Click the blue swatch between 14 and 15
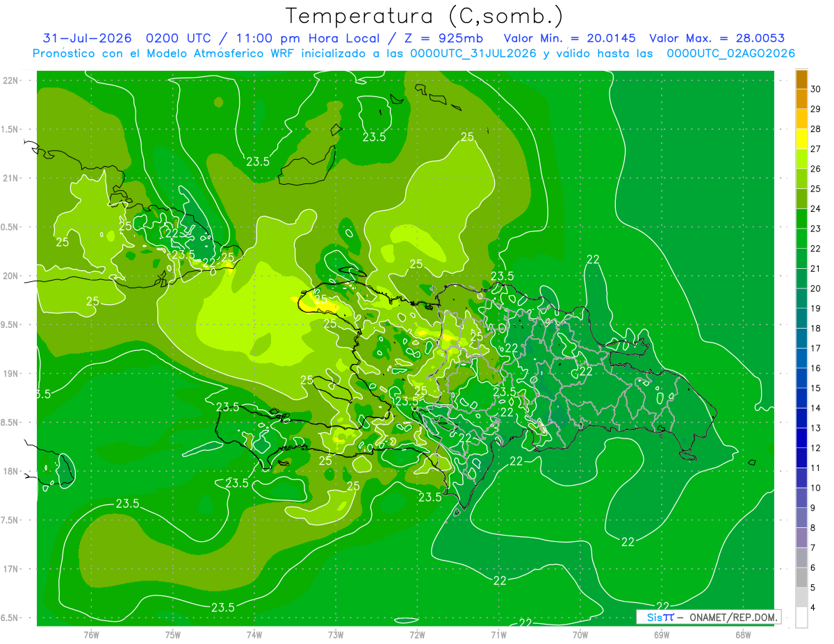The height and width of the screenshot is (644, 834). coord(801,398)
